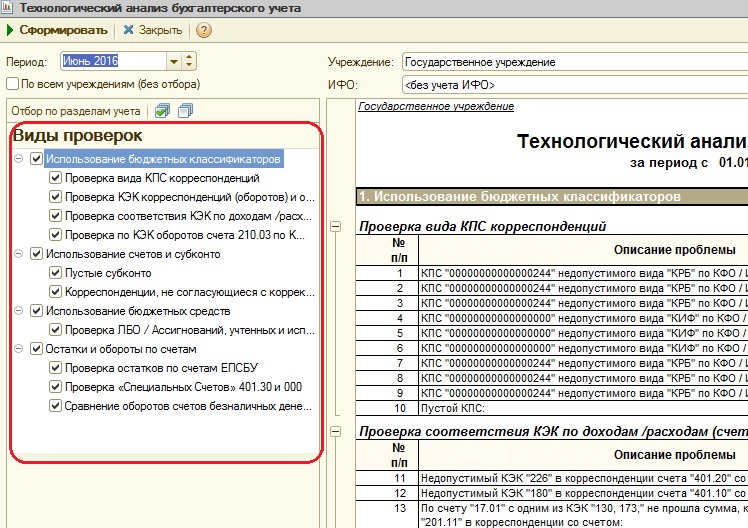The image size is (748, 528).
Task: Click Отбор по разделам учета label
Action: [76, 111]
